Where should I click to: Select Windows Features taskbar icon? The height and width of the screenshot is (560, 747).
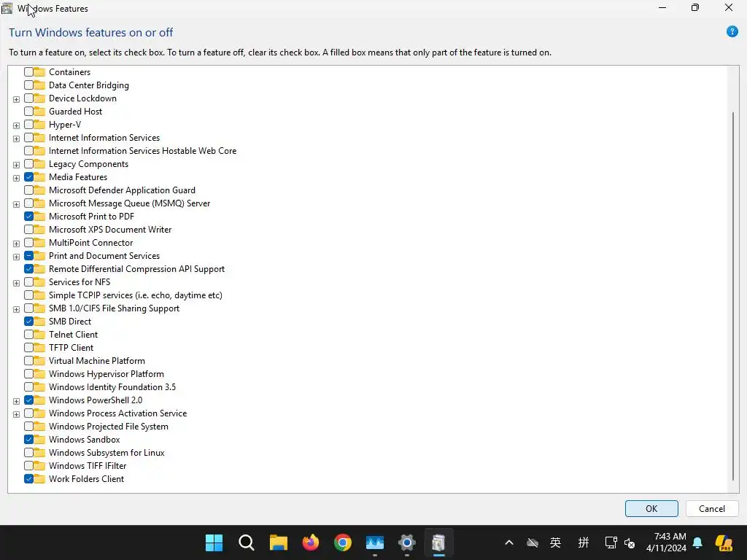(438, 542)
